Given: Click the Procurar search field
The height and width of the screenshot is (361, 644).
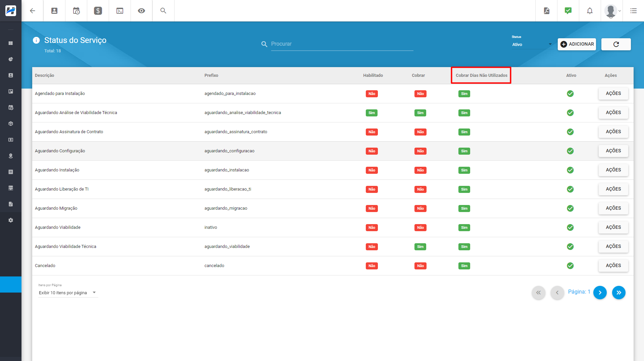Looking at the screenshot, I should pyautogui.click(x=342, y=44).
